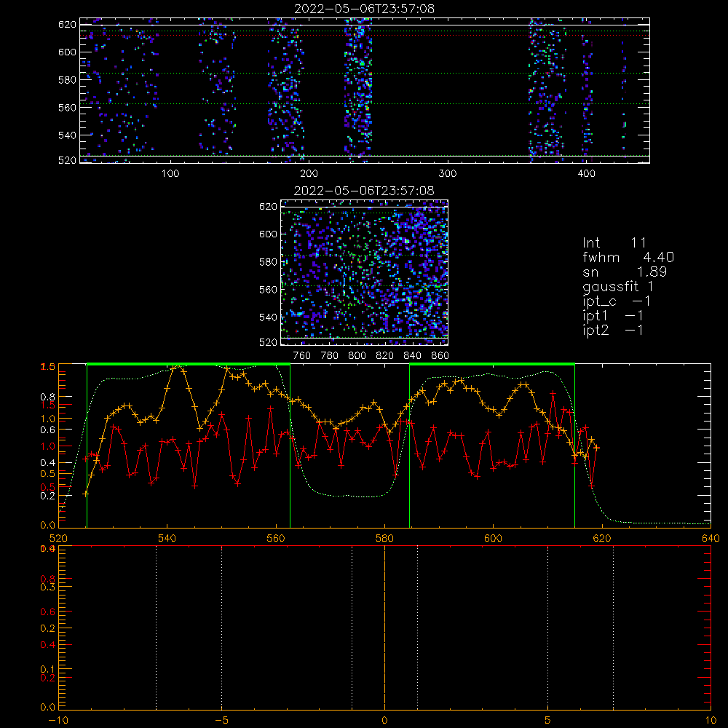Viewport: 728px width, 728px height.
Task: Click the '860' x-axis label under middle image
Action: 440,356
